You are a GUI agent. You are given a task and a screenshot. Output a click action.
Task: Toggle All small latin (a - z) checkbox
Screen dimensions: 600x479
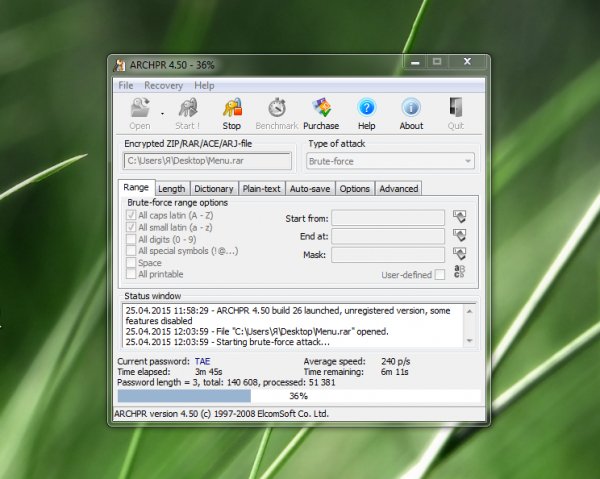click(x=131, y=227)
